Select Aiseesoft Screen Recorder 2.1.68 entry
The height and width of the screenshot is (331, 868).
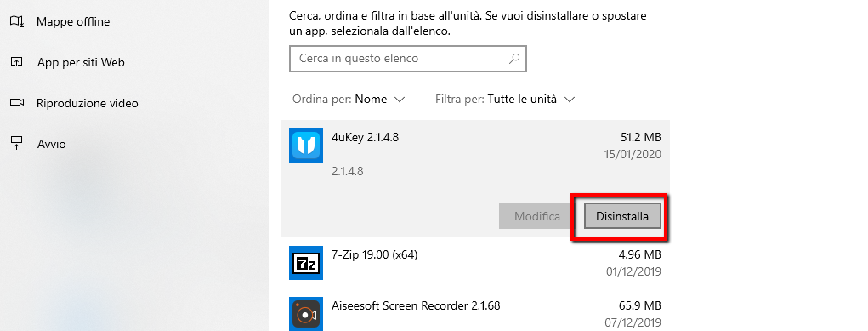coord(475,313)
